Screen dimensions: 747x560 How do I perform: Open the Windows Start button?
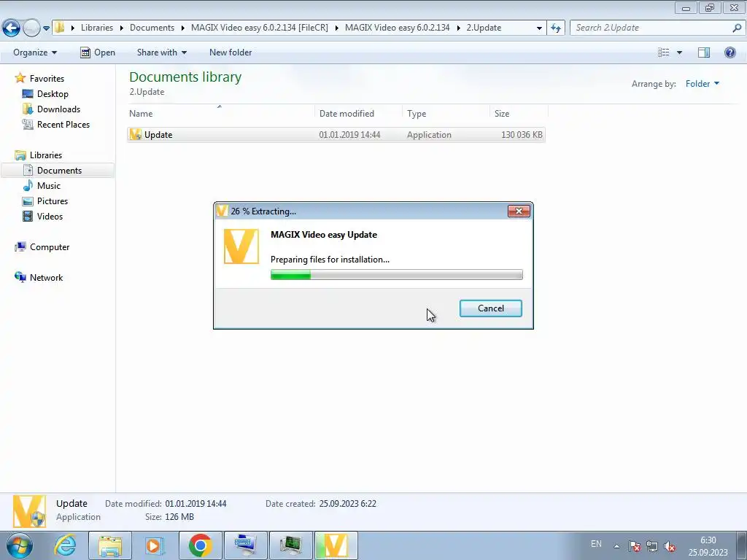[19, 545]
